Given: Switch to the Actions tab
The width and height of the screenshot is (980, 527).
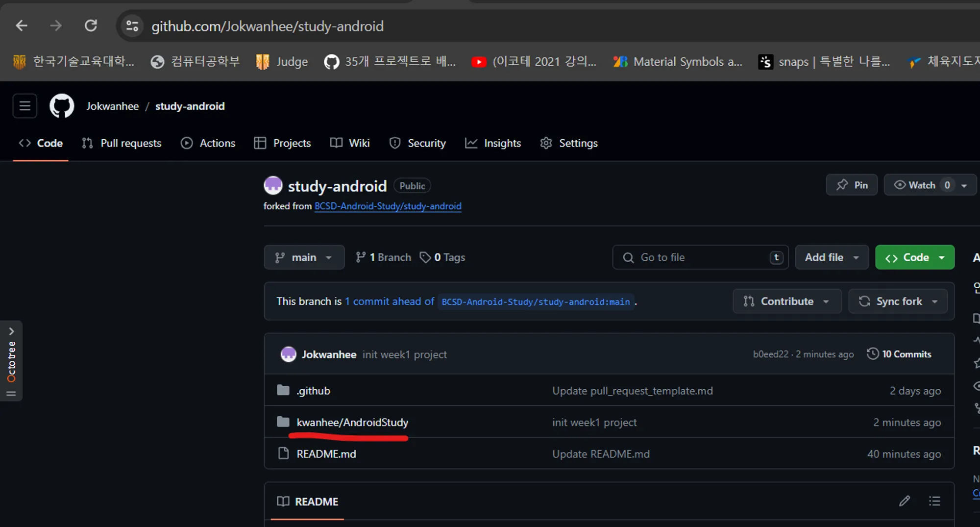Looking at the screenshot, I should 208,143.
